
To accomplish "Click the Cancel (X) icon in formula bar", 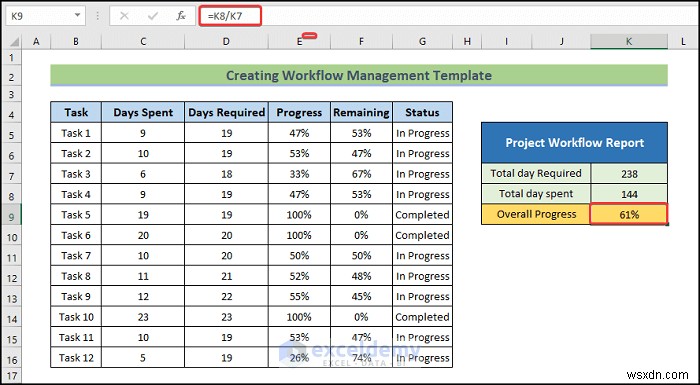I will [x=124, y=16].
